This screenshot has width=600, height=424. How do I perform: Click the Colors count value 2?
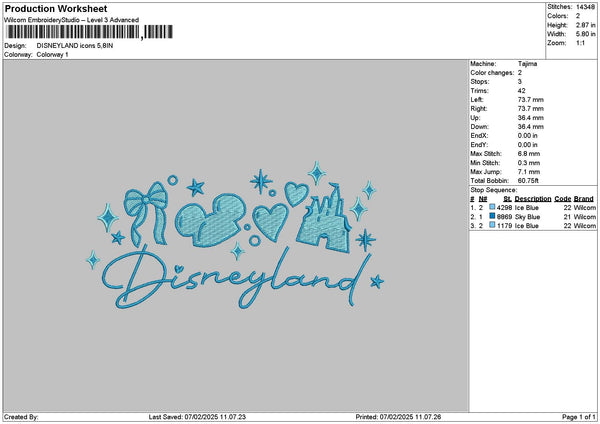tap(578, 16)
